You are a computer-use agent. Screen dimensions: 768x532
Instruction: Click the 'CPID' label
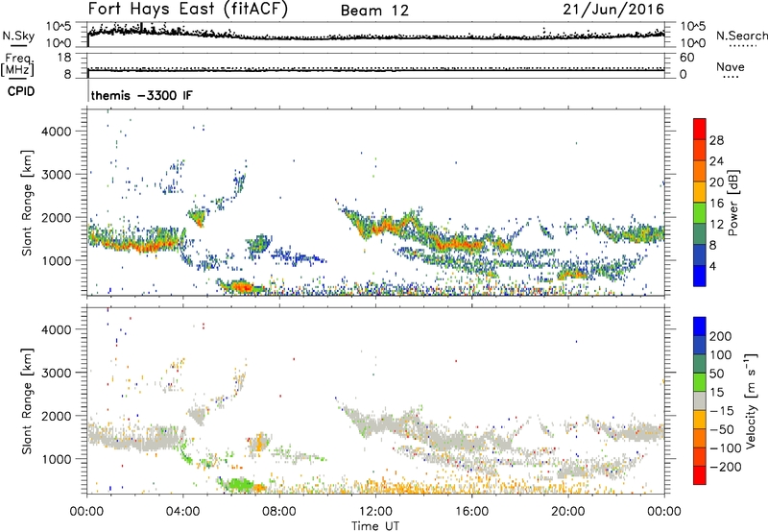click(21, 91)
